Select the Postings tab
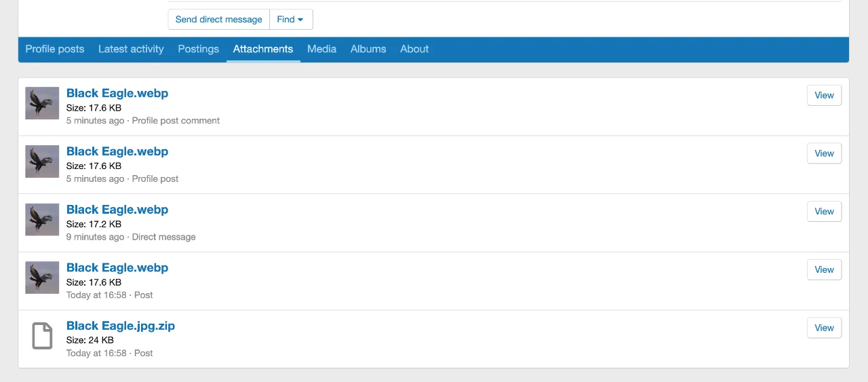The width and height of the screenshot is (868, 382). [x=199, y=49]
